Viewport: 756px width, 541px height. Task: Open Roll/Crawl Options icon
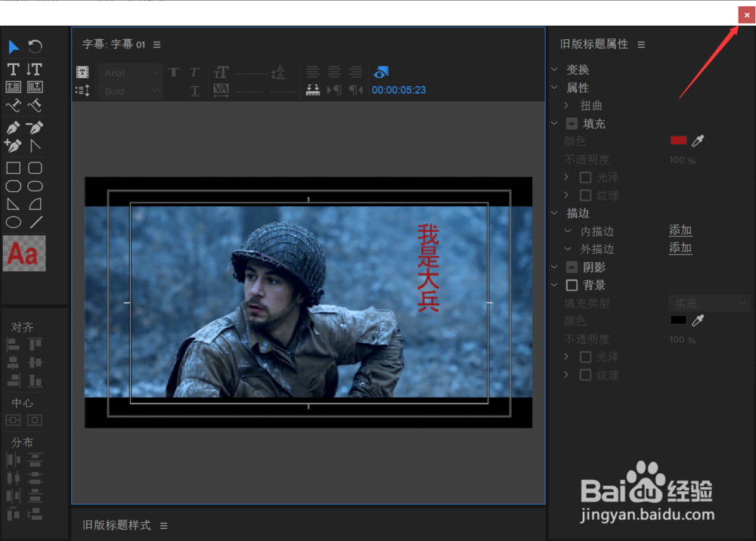click(82, 91)
